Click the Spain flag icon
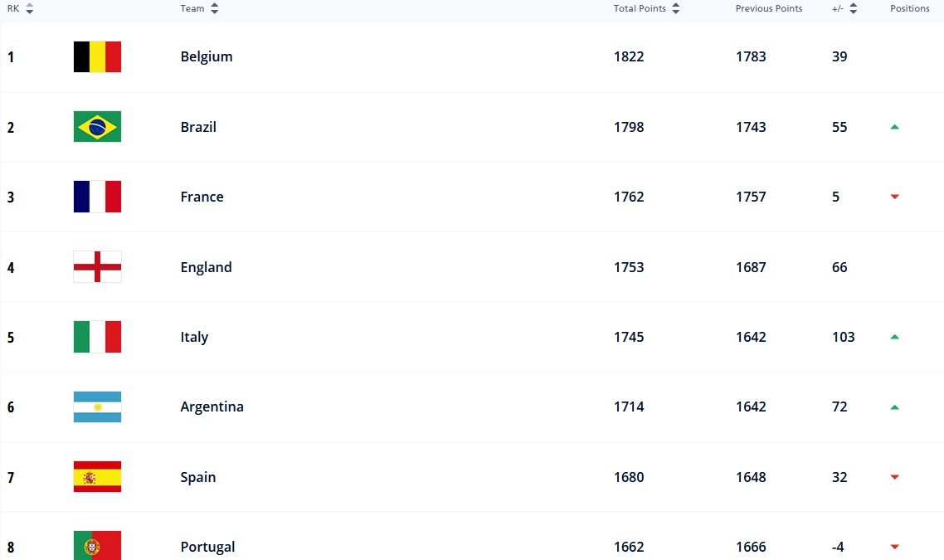This screenshot has height=560, width=944. 97,477
